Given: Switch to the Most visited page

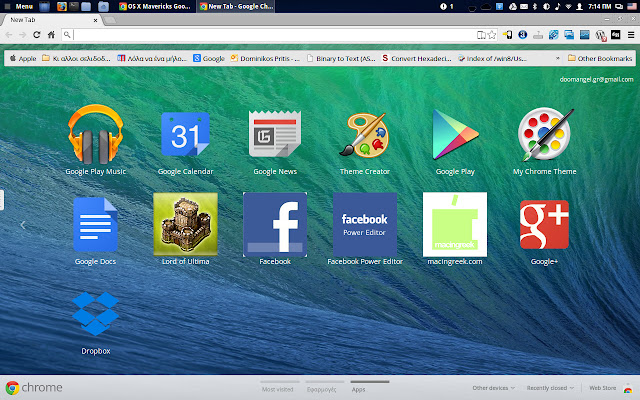Looking at the screenshot, I should tap(278, 389).
